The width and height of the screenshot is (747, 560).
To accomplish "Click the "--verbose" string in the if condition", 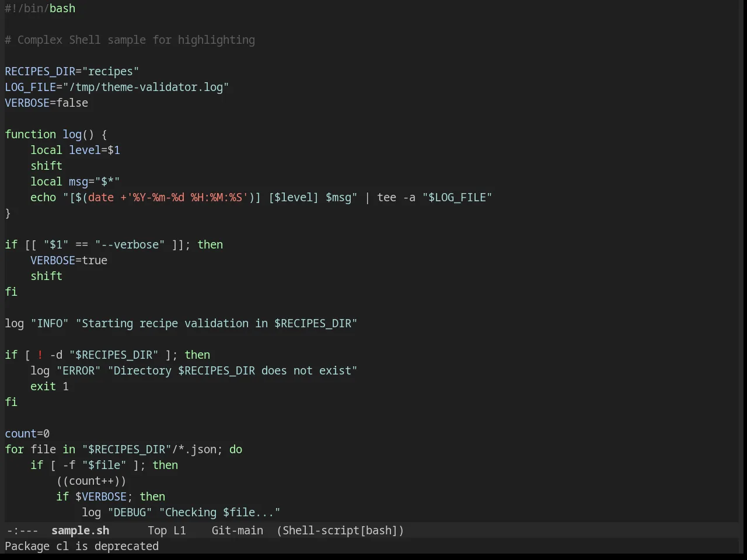I will point(130,244).
